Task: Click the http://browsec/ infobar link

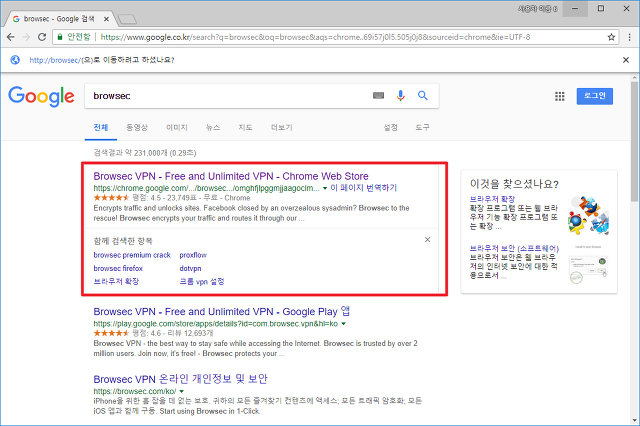Action: click(55, 60)
